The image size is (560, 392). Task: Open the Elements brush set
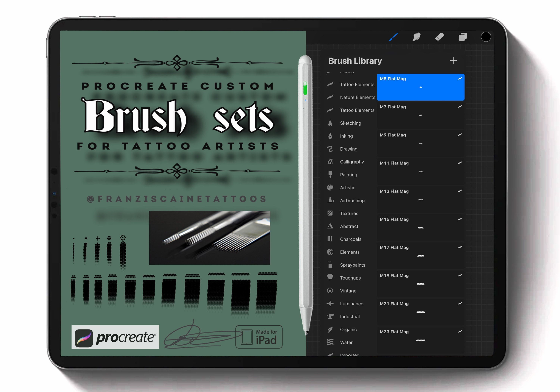[x=350, y=252]
